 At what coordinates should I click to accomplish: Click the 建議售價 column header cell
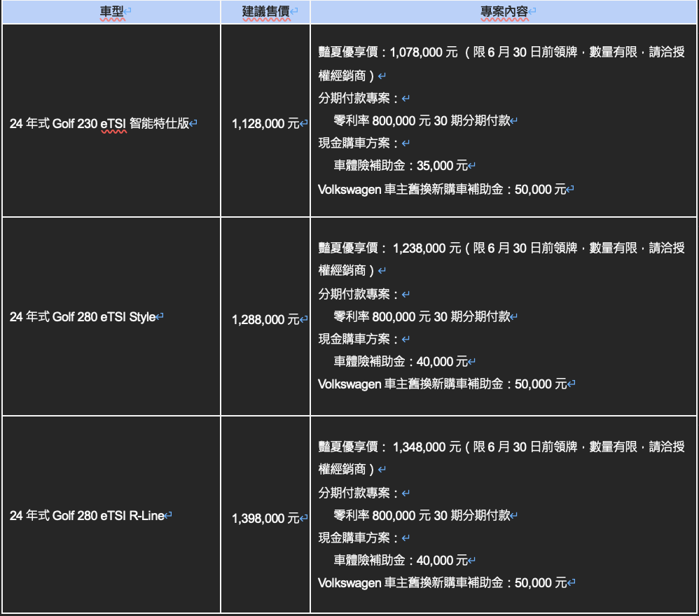click(x=265, y=12)
